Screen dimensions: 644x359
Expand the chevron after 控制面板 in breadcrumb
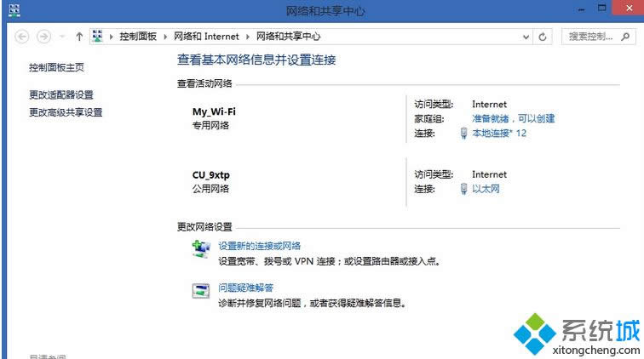pos(167,37)
